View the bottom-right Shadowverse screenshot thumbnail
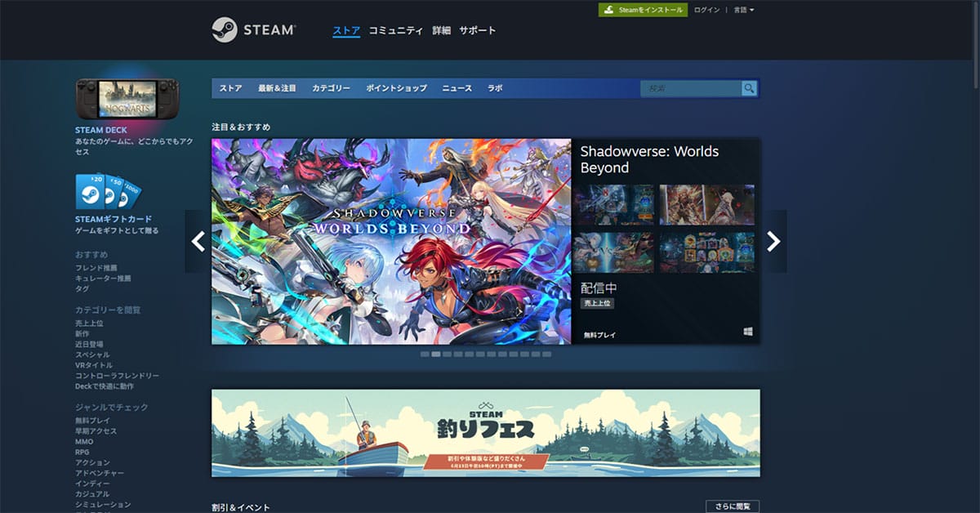Screen dimensions: 980x513 (706, 252)
